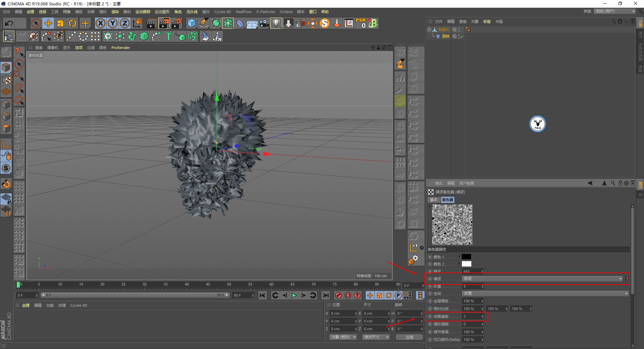Select the Move tool in the top toolbar
This screenshot has width=644, height=349.
coord(48,23)
